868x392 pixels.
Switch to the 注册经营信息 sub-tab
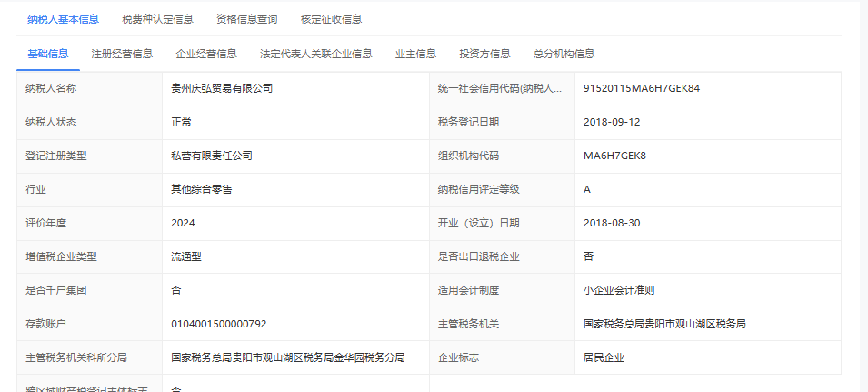(122, 54)
